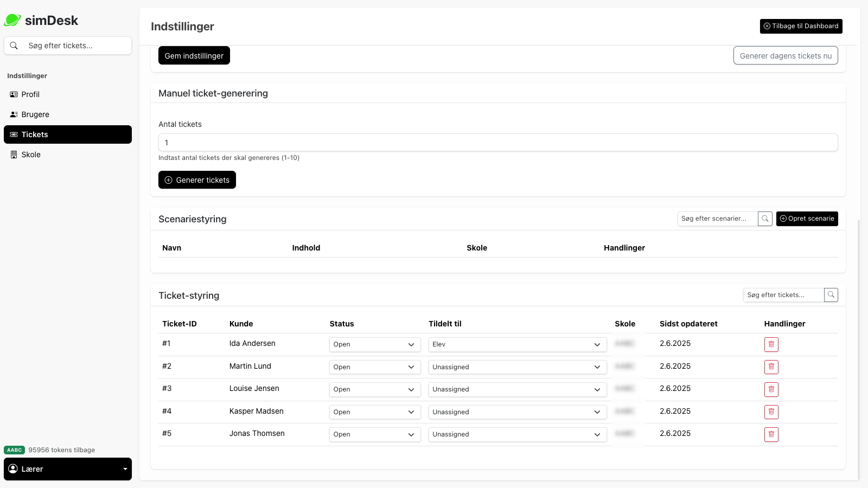Click the X icon on Tilbage til Dashboard
The image size is (868, 488).
click(x=767, y=25)
